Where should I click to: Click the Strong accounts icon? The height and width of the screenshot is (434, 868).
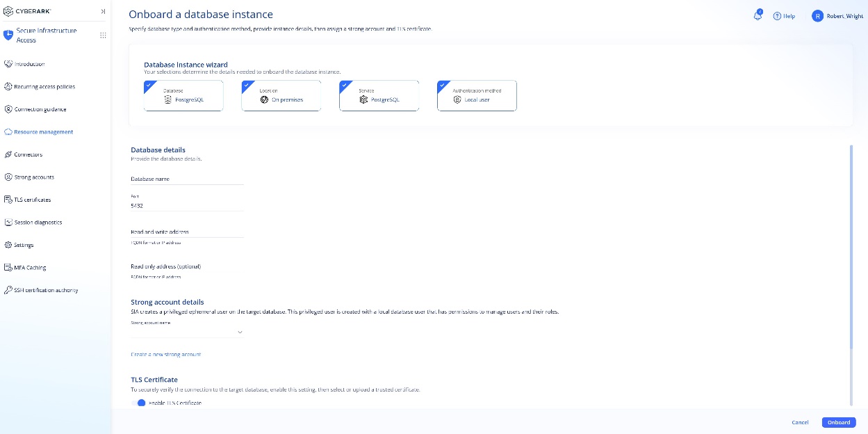[8, 177]
